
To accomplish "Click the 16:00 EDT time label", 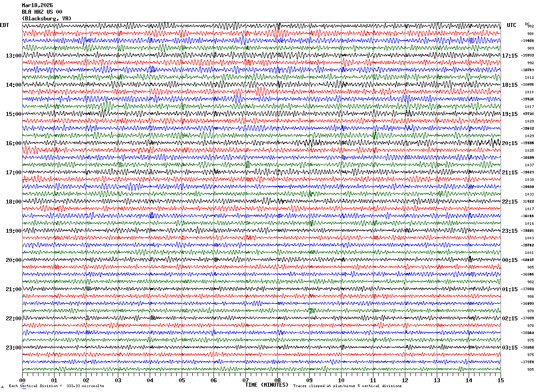I will (13, 143).
